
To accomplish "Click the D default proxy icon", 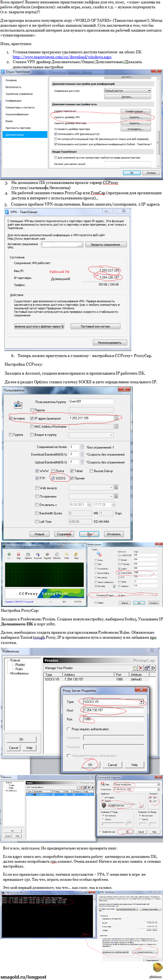I will pyautogui.click(x=153, y=668).
